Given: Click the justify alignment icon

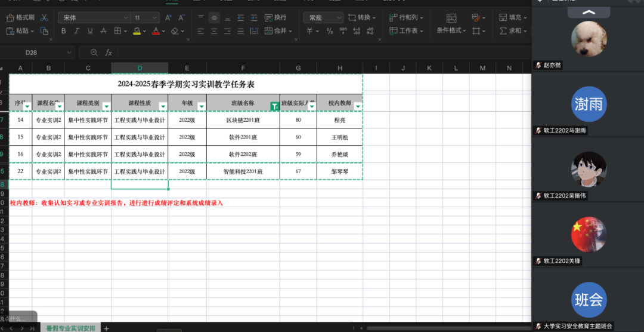Looking at the screenshot, I should [241, 31].
